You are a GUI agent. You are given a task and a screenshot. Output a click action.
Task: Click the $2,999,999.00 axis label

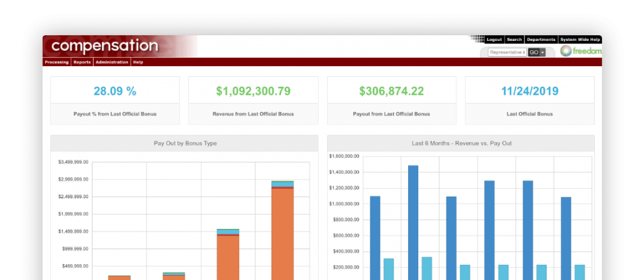pyautogui.click(x=73, y=179)
